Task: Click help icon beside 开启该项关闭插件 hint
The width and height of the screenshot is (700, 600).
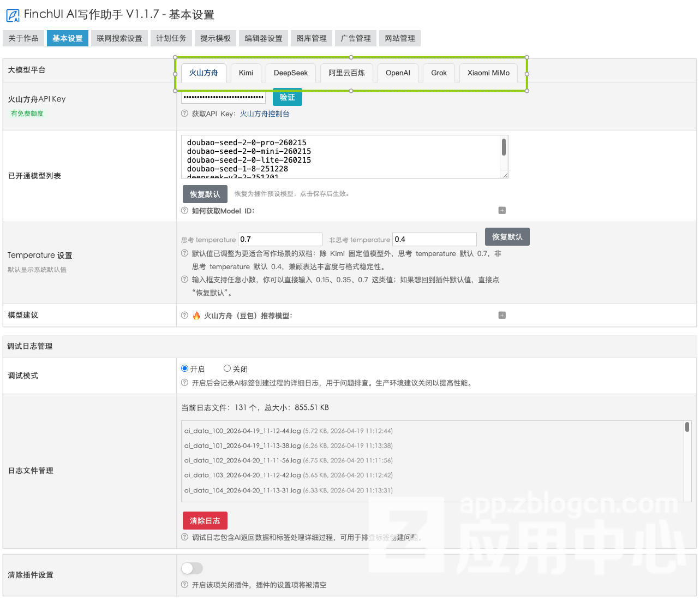Action: (x=184, y=585)
